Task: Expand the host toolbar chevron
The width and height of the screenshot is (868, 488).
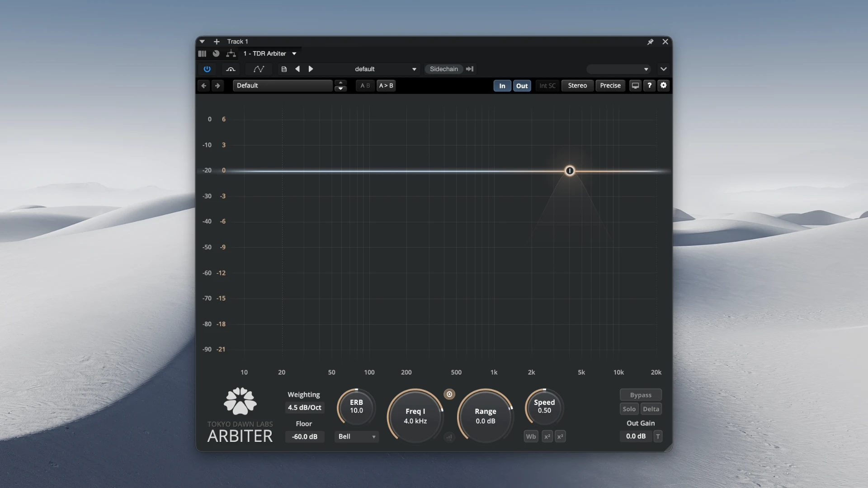Action: point(663,69)
